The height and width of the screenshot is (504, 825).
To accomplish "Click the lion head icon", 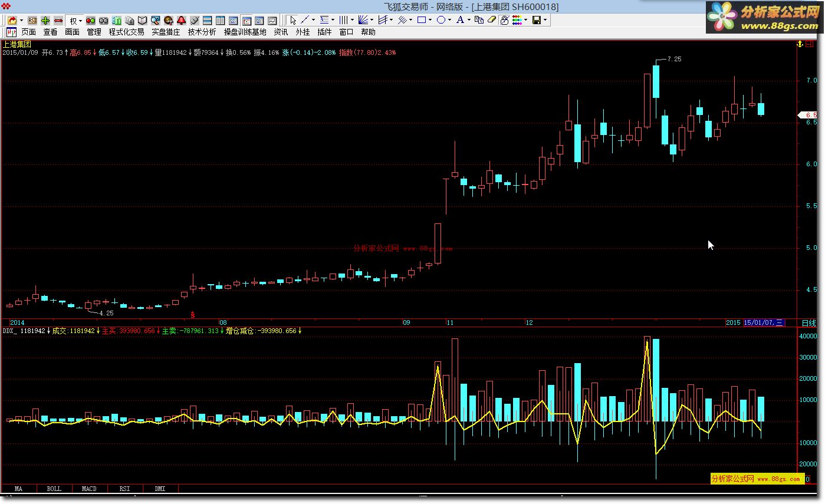I will [x=168, y=20].
